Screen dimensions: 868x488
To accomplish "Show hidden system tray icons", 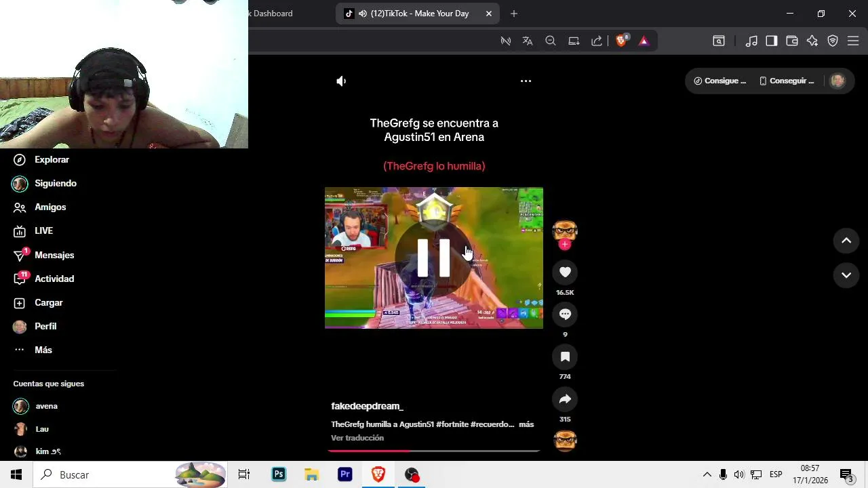I will point(707,474).
